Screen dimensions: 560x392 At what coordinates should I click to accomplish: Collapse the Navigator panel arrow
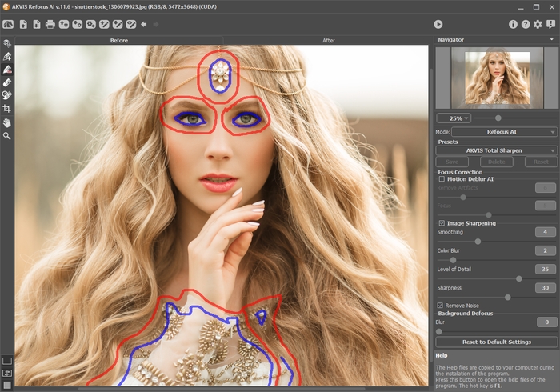pyautogui.click(x=552, y=40)
